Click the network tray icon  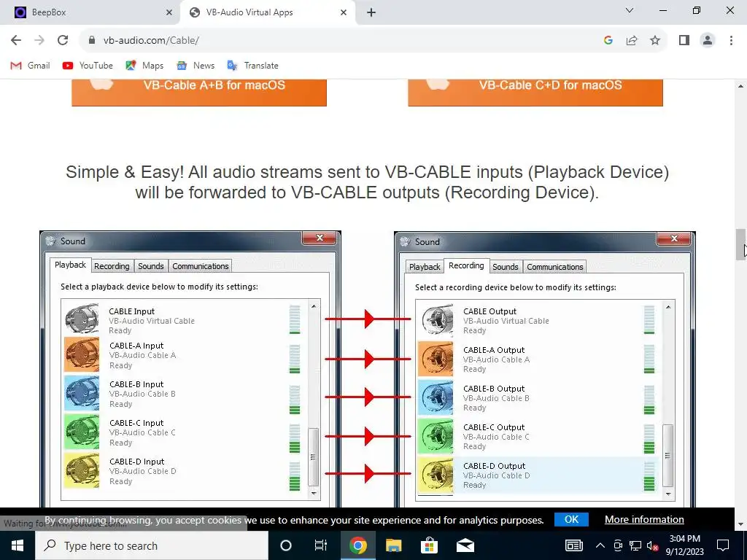635,545
